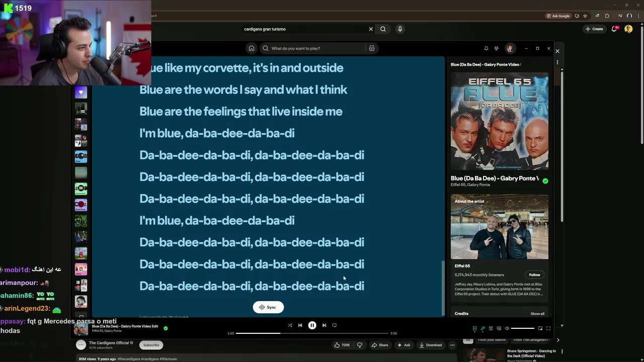Close the panel with X beside Spotify window

coord(557,51)
